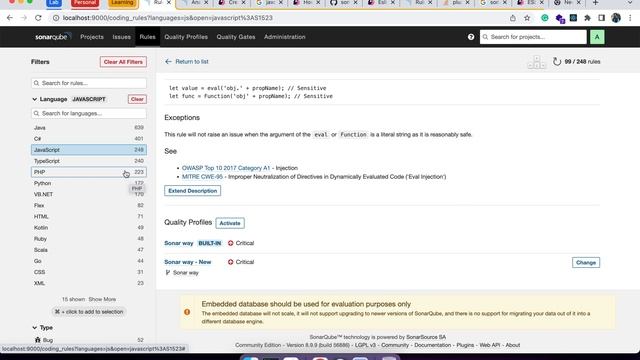This screenshot has width=640, height=360.
Task: Click the Search for languages field
Action: [x=89, y=113]
